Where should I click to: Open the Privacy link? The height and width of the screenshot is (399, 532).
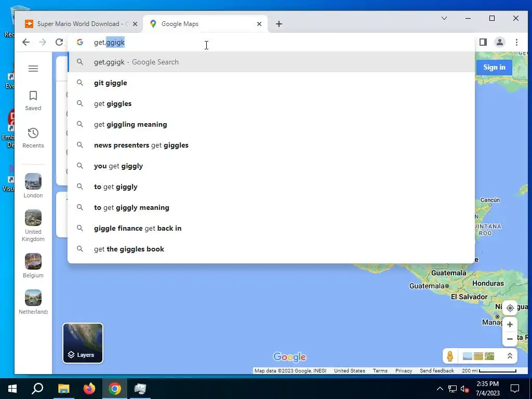point(403,370)
